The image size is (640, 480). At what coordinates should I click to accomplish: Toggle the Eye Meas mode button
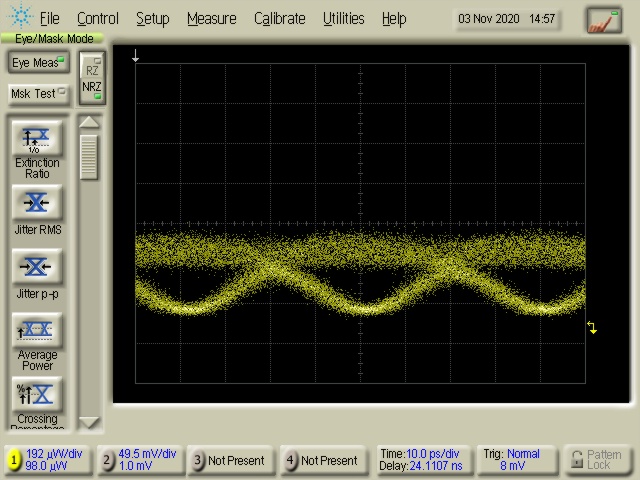click(38, 63)
